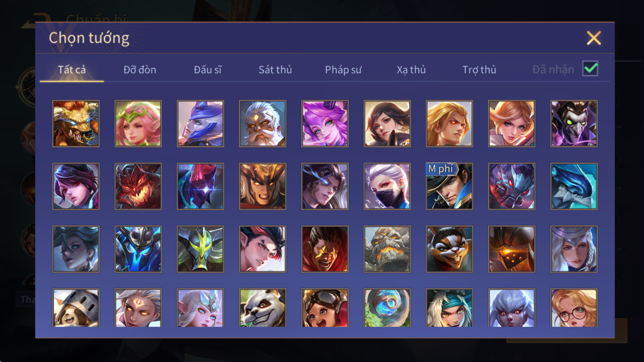Pick the purple-haired girl with bunny ears
The height and width of the screenshot is (362, 644).
coord(325,123)
